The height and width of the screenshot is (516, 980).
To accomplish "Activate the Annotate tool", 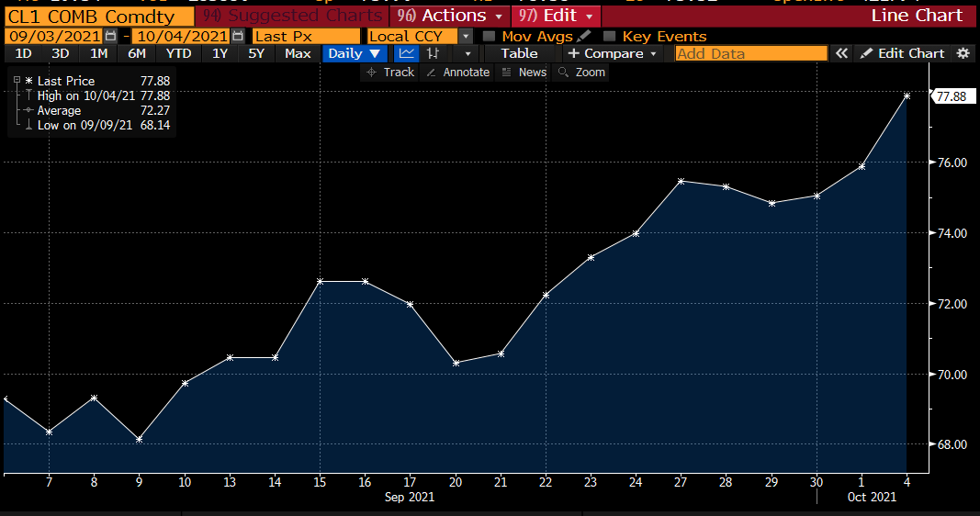I will (458, 73).
